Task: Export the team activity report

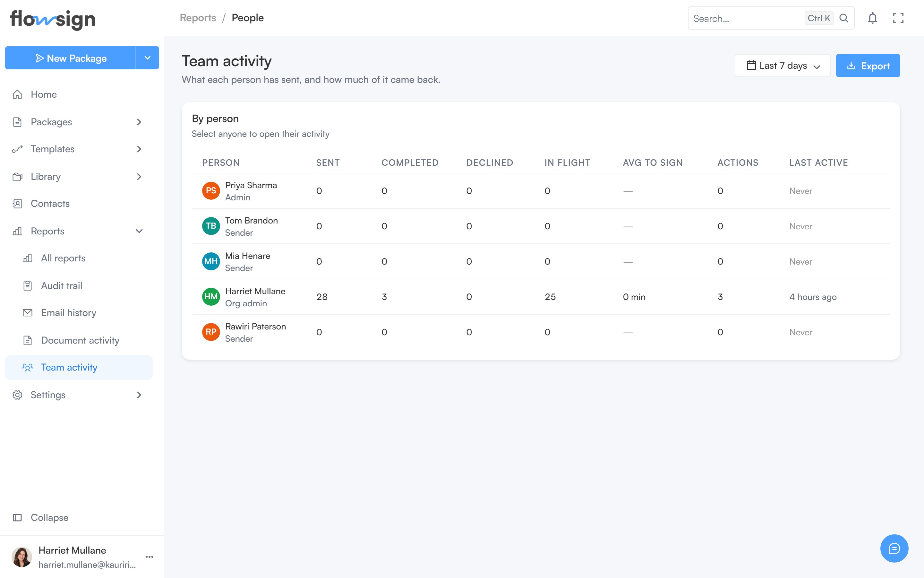Action: 868,66
